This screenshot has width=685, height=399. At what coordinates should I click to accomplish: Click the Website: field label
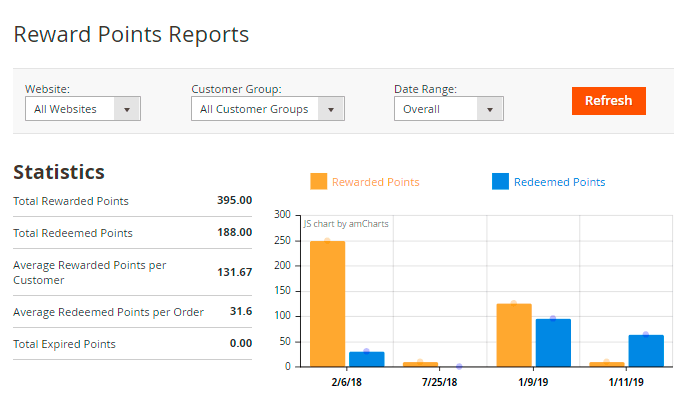click(47, 89)
